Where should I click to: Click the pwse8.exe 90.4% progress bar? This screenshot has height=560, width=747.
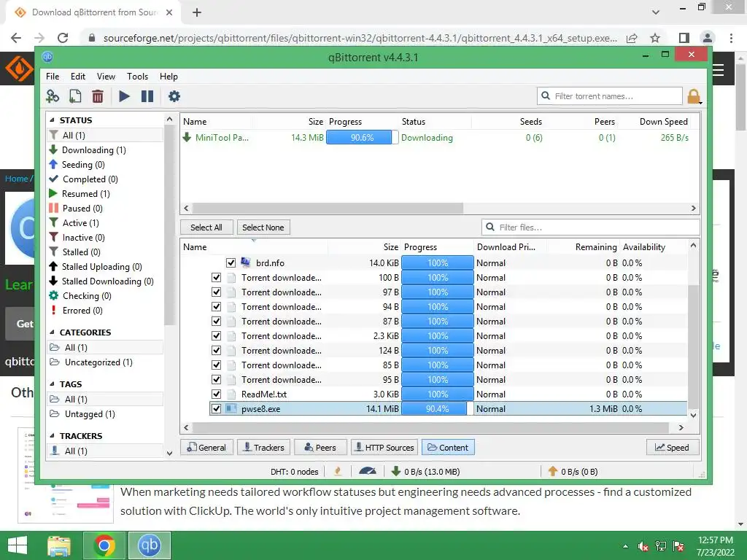[438, 408]
